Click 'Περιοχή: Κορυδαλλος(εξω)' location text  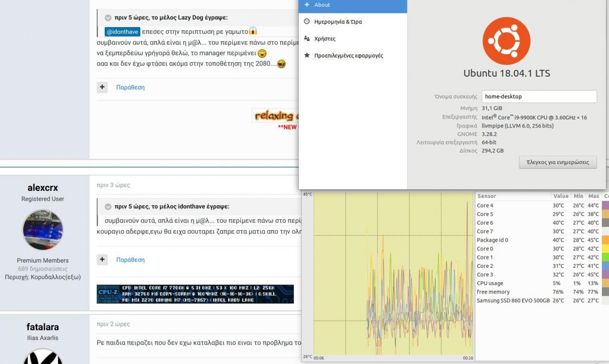coord(43,277)
